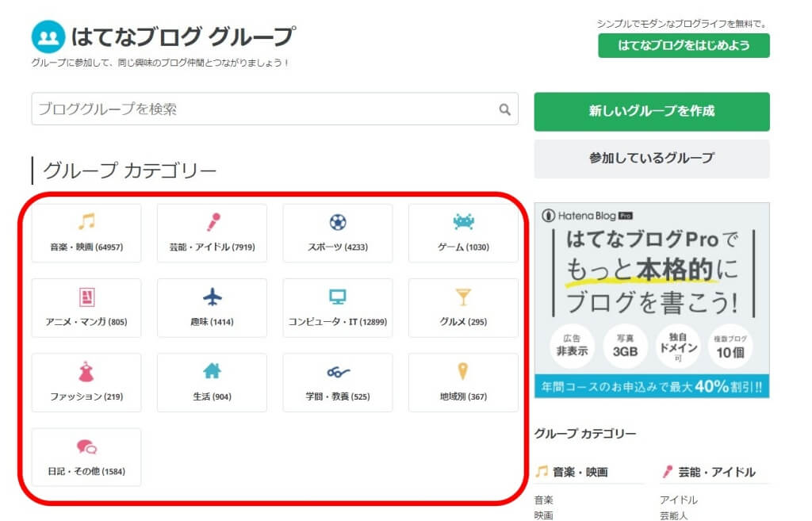Open the 日記・その他 (1584) category label
The image size is (812, 521).
[86, 471]
